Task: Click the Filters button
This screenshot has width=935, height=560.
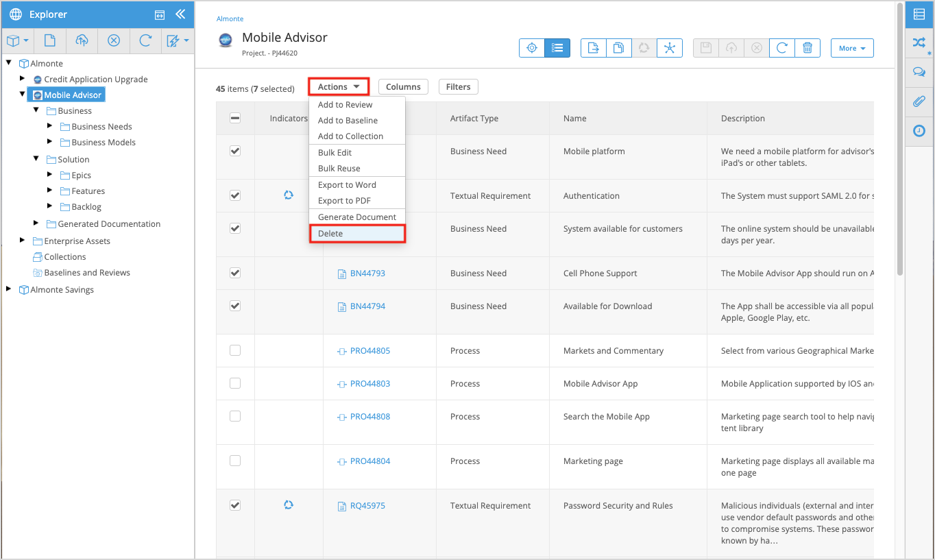Action: [x=458, y=86]
